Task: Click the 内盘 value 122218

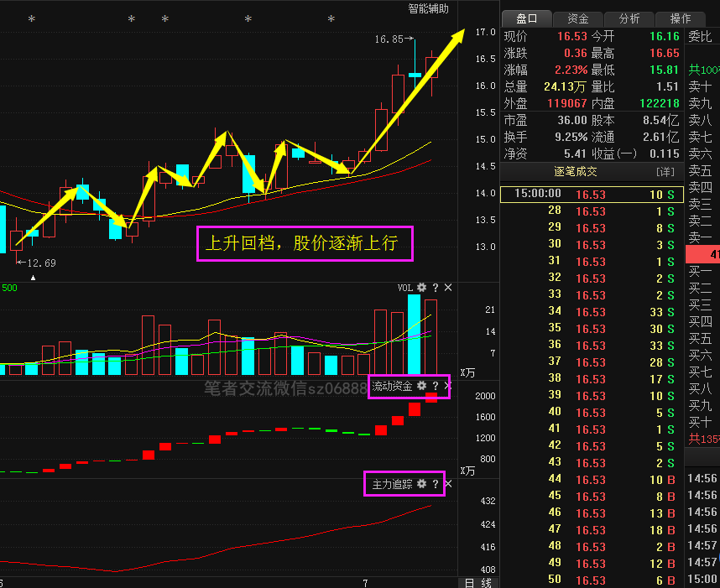Action: [x=660, y=103]
